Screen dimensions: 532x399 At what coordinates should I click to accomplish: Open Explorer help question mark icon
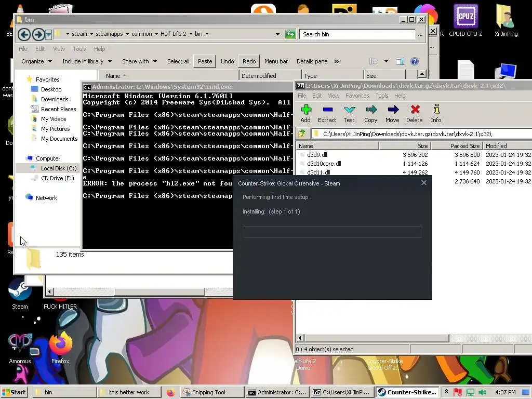(414, 61)
